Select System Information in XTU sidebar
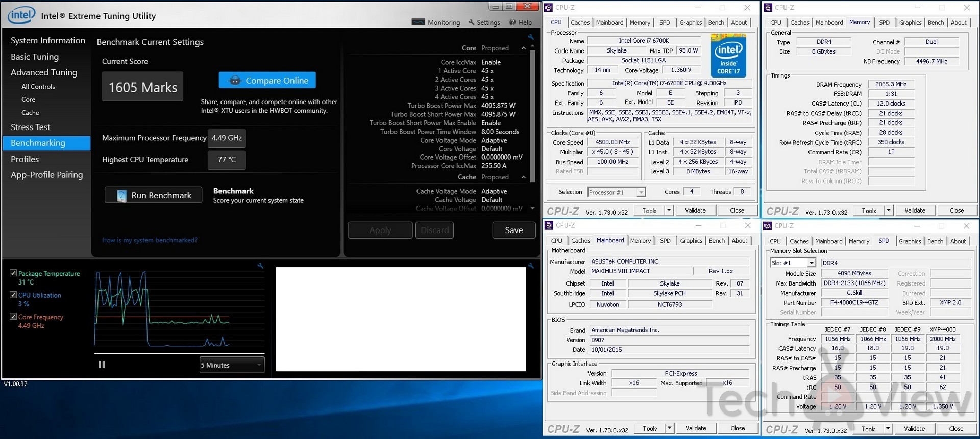980x439 pixels. coord(48,40)
